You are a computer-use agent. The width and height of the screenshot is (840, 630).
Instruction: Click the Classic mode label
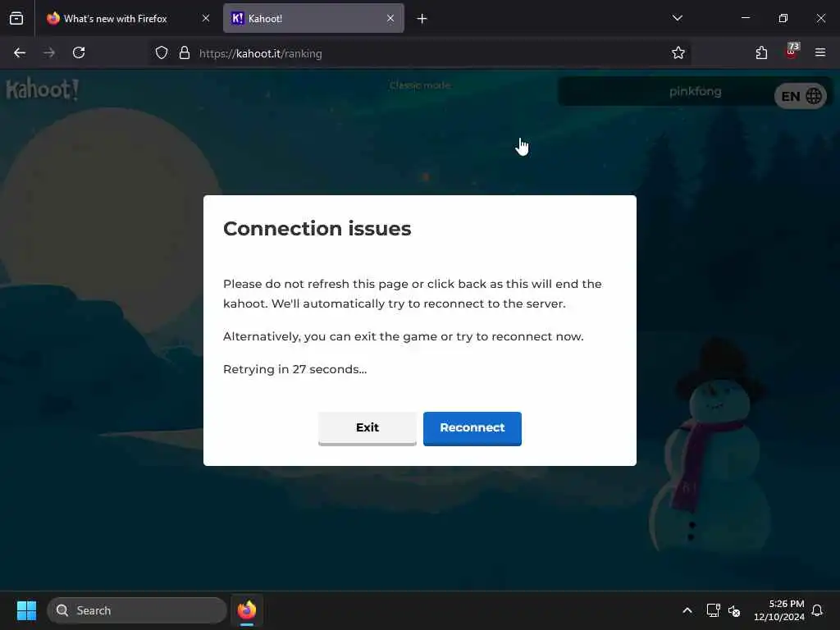420,85
